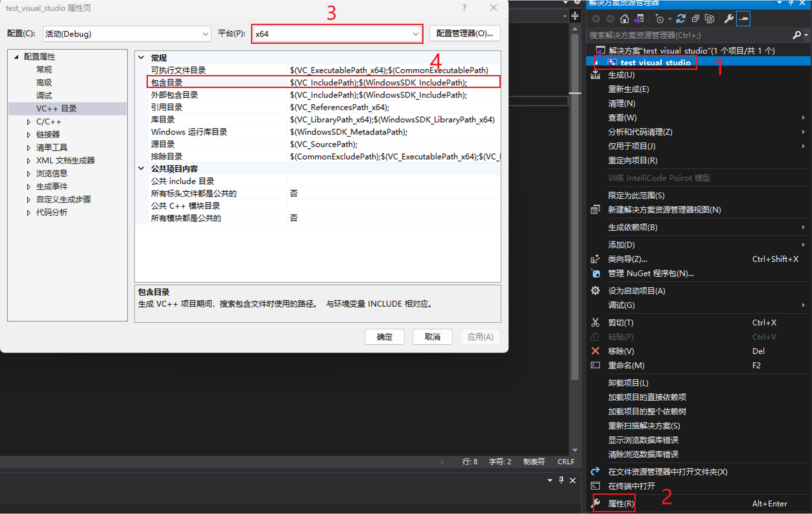Click the wrench Properties icon in toolbar
Image resolution: width=812 pixels, height=514 pixels.
tap(729, 19)
